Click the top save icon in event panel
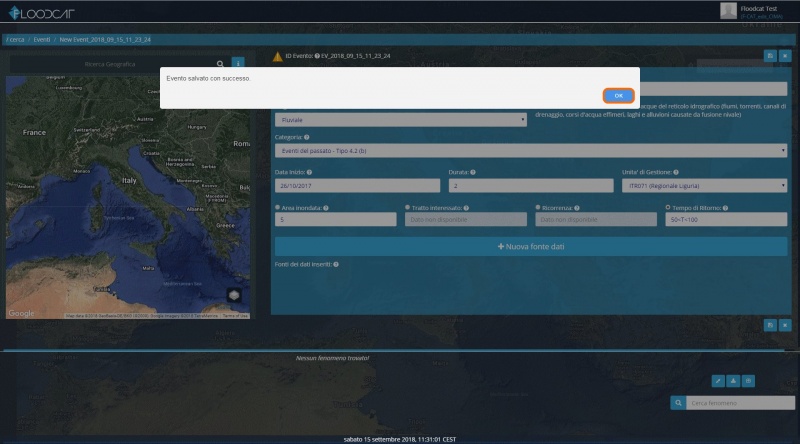 point(770,57)
